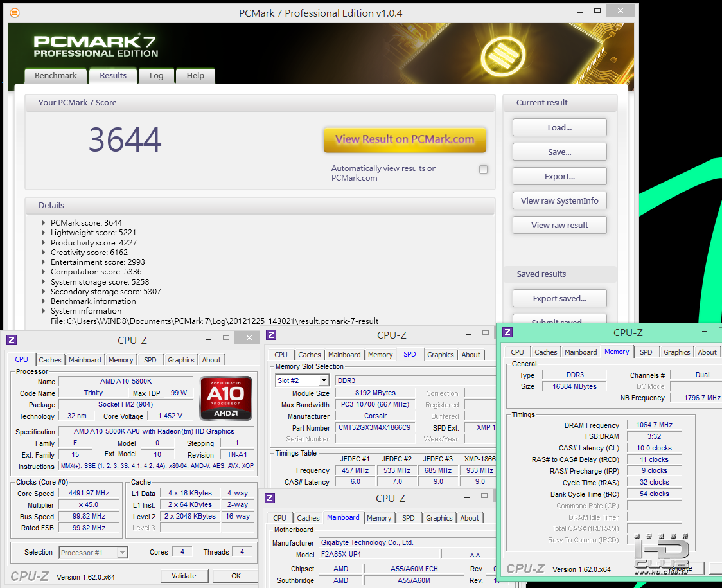722x588 pixels.
Task: Expand the Lightweight score details
Action: point(44,233)
